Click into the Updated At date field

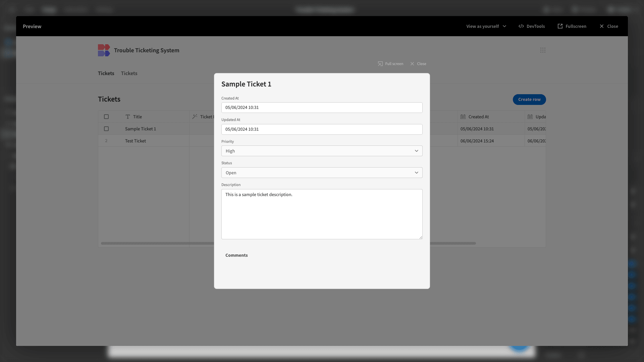(322, 129)
